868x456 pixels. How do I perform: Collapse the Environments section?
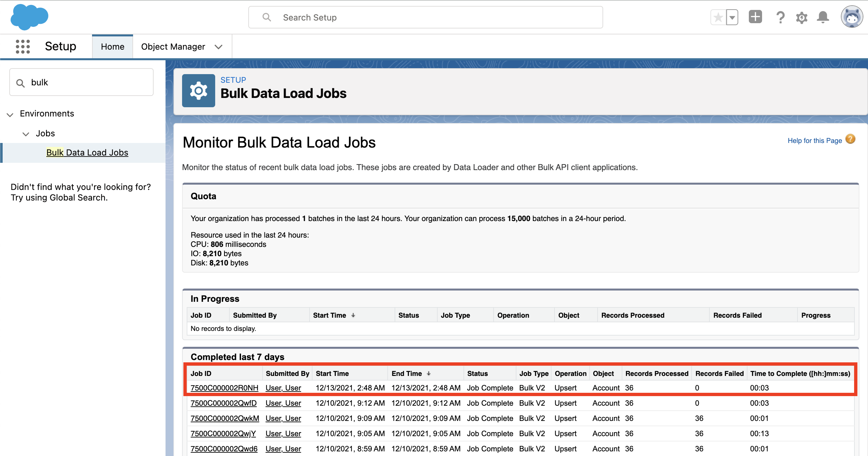(10, 114)
